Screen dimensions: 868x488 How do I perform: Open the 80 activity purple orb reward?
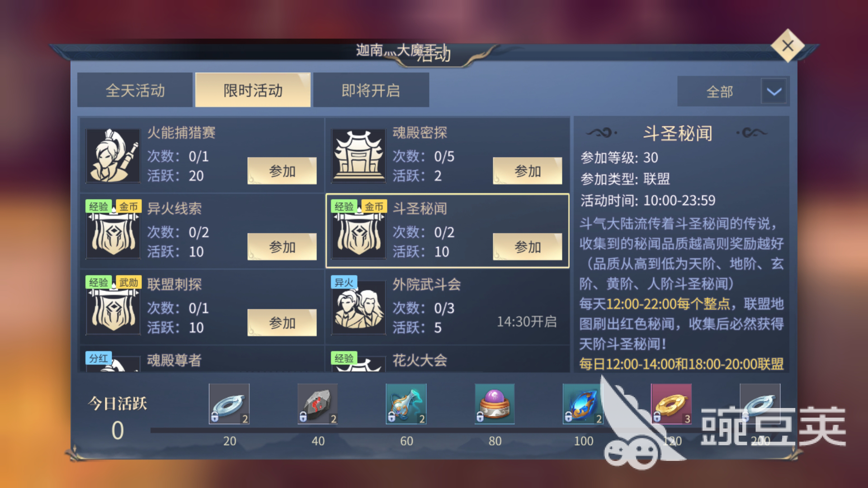click(x=495, y=404)
